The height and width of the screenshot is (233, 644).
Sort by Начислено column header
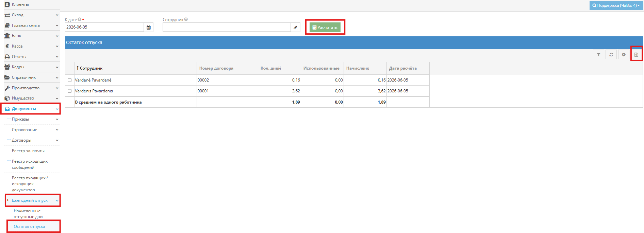point(365,68)
